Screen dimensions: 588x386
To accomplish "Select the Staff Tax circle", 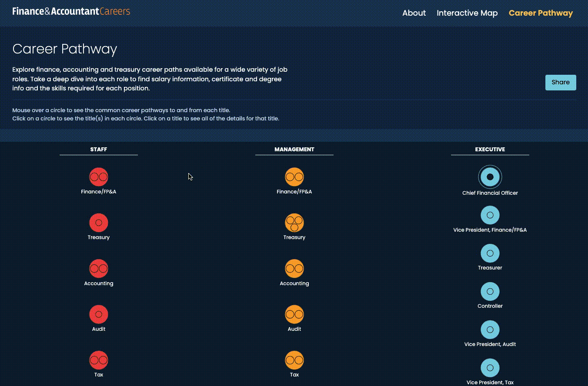I will 99,360.
